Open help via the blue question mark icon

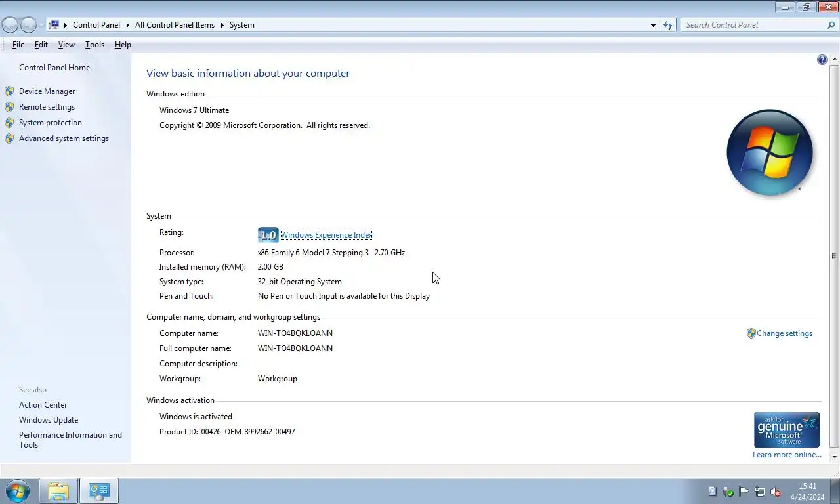coord(822,60)
